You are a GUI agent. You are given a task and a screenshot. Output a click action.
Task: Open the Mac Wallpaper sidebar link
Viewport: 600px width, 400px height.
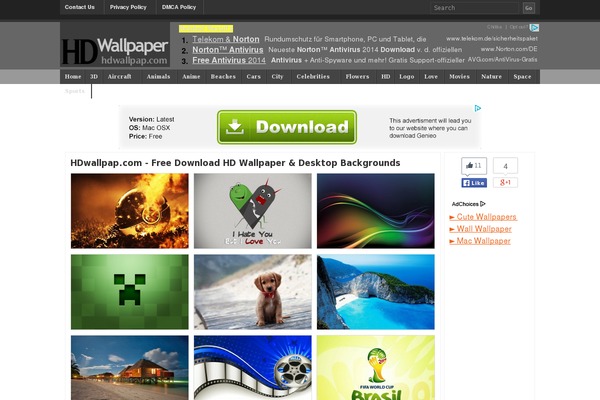[x=480, y=241]
